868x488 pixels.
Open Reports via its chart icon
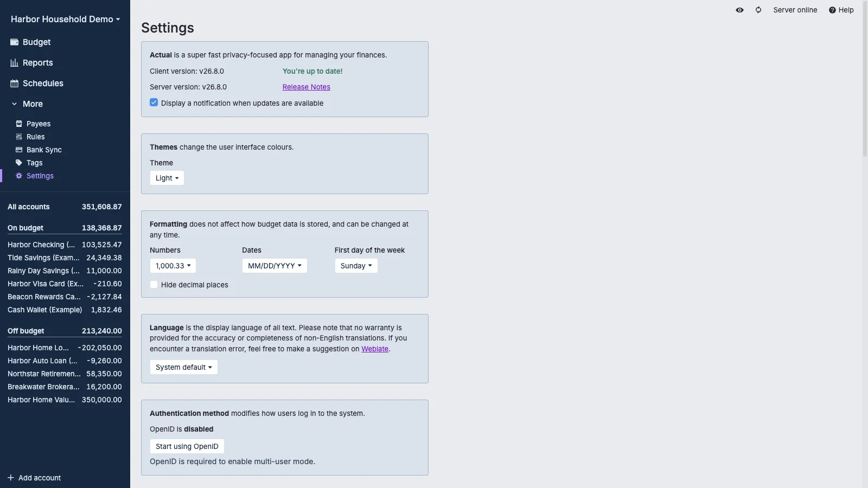15,63
